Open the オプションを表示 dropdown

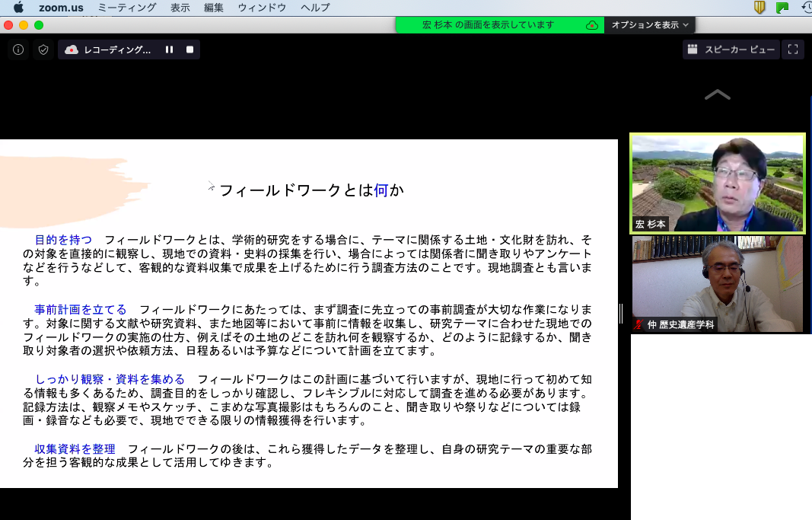(x=649, y=25)
